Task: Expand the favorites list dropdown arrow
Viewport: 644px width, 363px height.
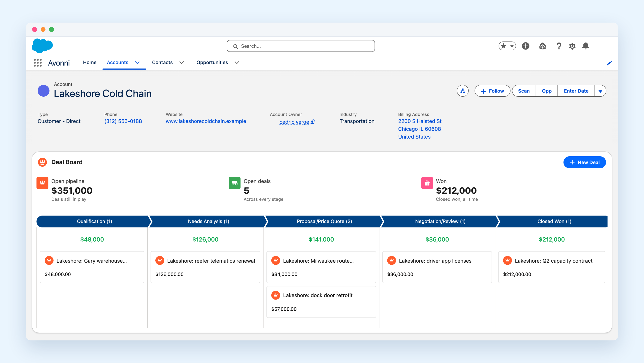Action: tap(512, 46)
